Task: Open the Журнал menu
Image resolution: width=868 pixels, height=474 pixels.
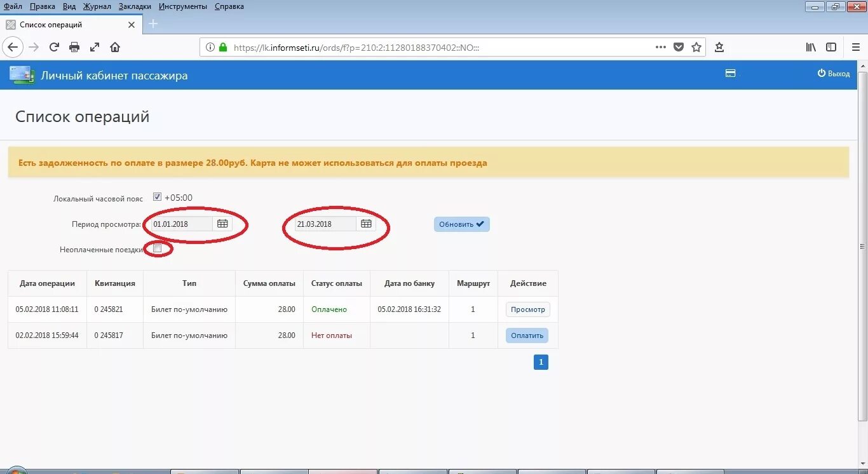Action: [x=97, y=6]
